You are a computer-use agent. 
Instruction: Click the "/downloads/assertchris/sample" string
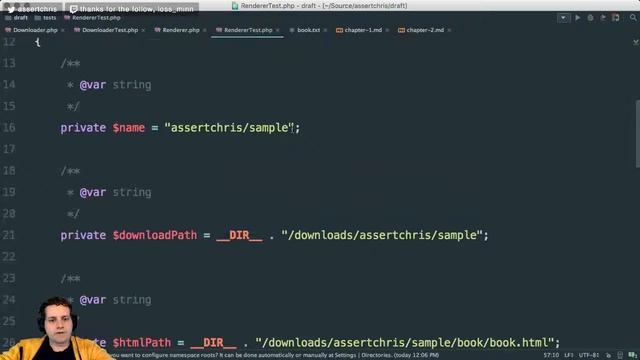pyautogui.click(x=382, y=236)
